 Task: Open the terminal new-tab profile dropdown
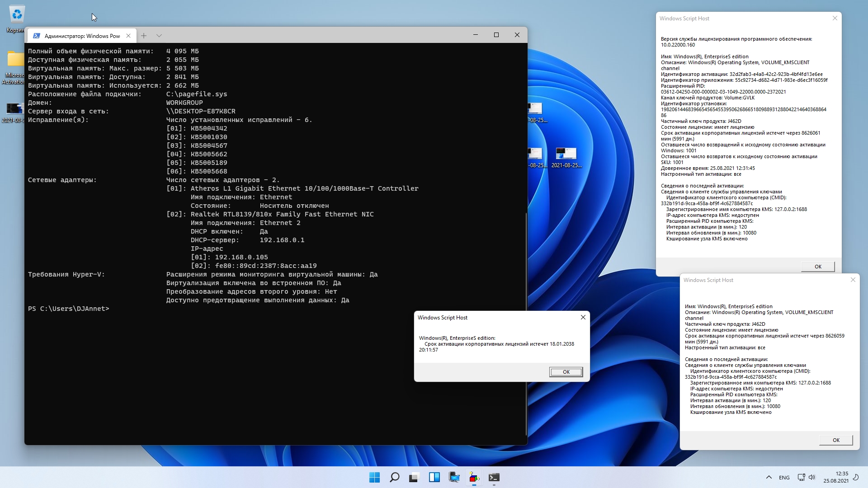coord(159,36)
